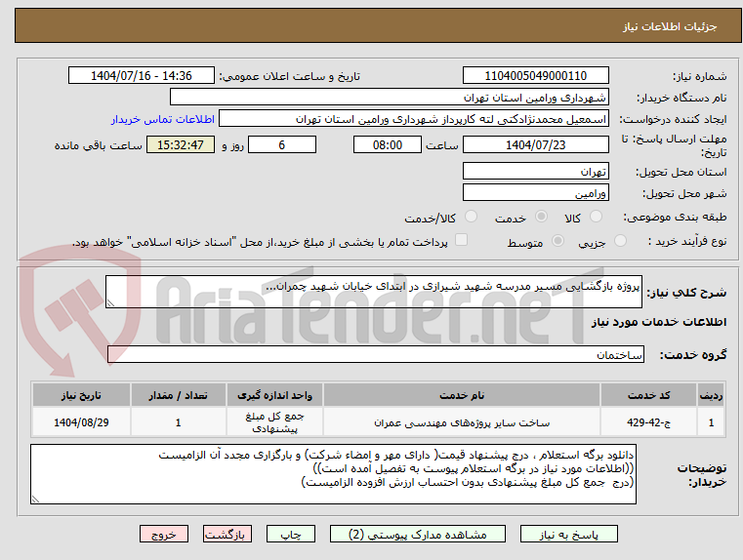Image resolution: width=743 pixels, height=560 pixels.
Task: Click the remaining time field 15:32:47
Action: pos(181,144)
